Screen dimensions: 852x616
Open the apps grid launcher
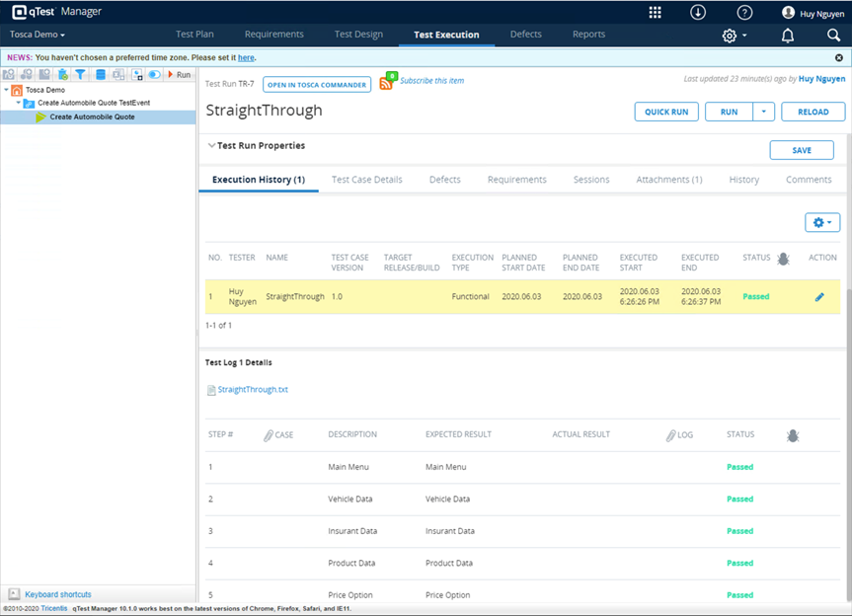pos(656,13)
